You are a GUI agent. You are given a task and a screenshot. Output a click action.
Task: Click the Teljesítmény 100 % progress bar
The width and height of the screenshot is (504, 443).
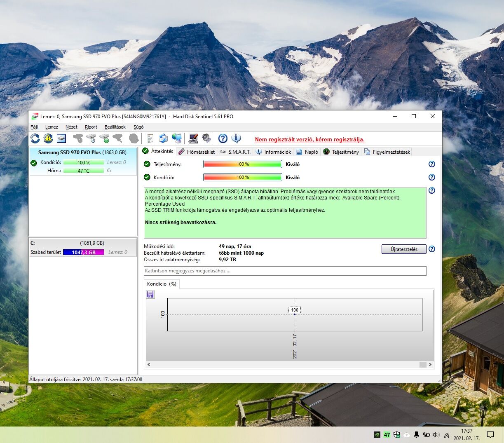pyautogui.click(x=243, y=164)
